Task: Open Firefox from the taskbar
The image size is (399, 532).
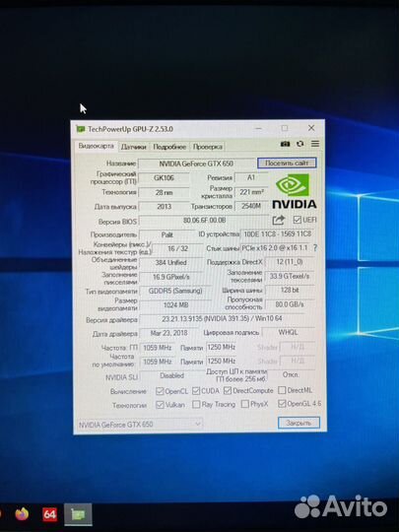Action: click(x=22, y=514)
